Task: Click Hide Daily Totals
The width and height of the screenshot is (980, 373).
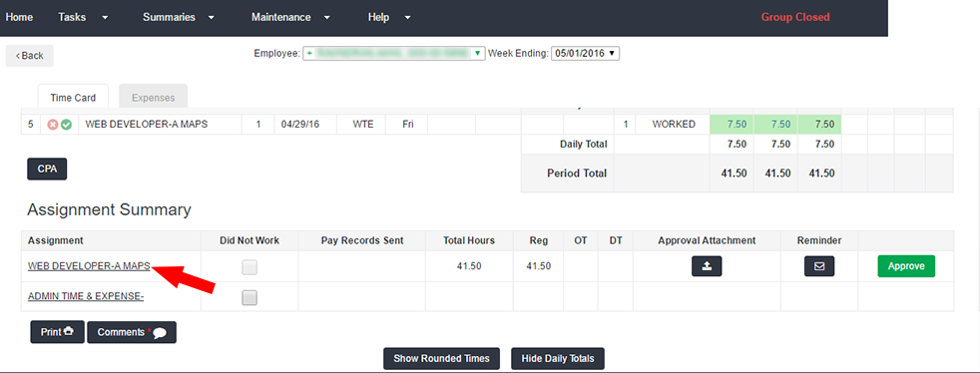Action: [558, 359]
